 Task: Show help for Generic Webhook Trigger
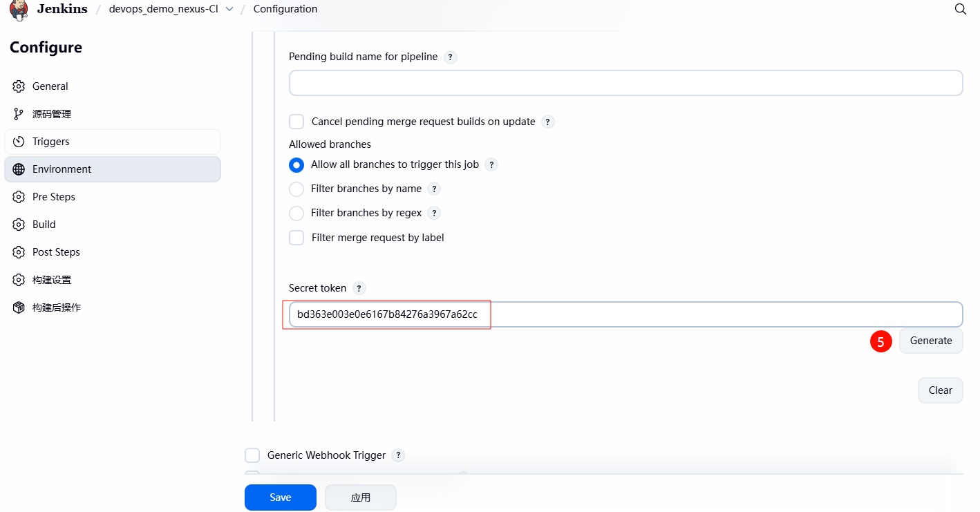tap(398, 455)
